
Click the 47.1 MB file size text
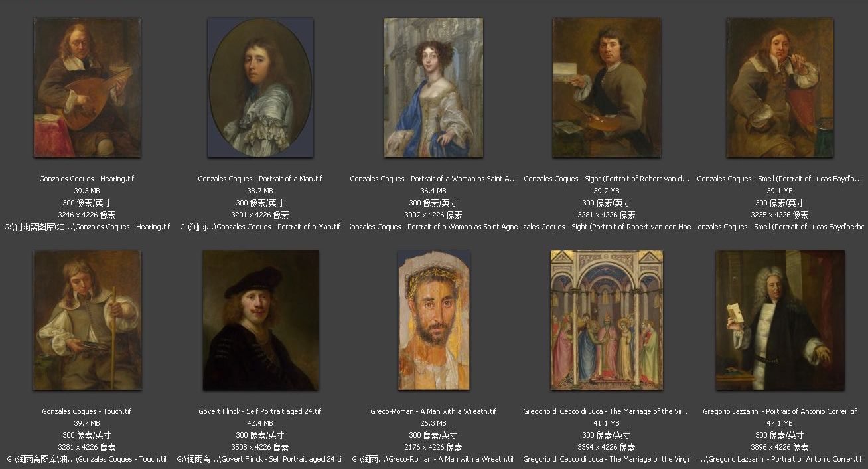pyautogui.click(x=780, y=423)
